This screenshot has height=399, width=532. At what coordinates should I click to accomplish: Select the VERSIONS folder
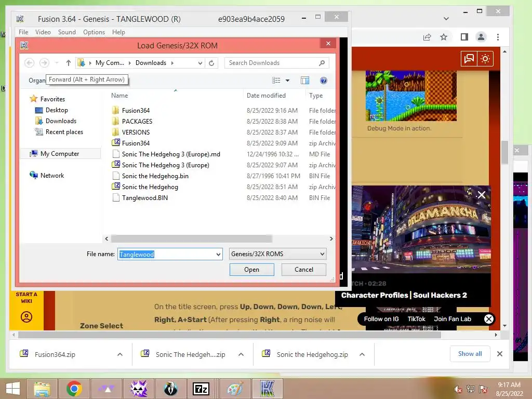pos(136,132)
